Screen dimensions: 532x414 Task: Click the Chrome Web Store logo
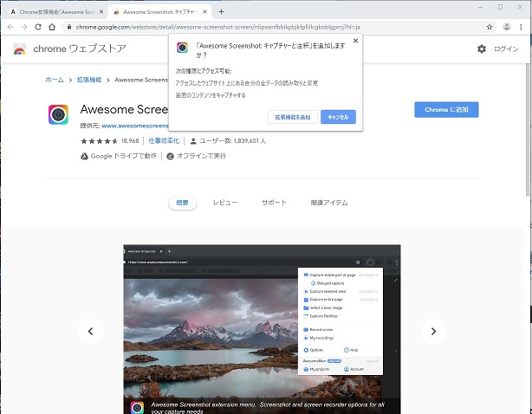pyautogui.click(x=20, y=49)
